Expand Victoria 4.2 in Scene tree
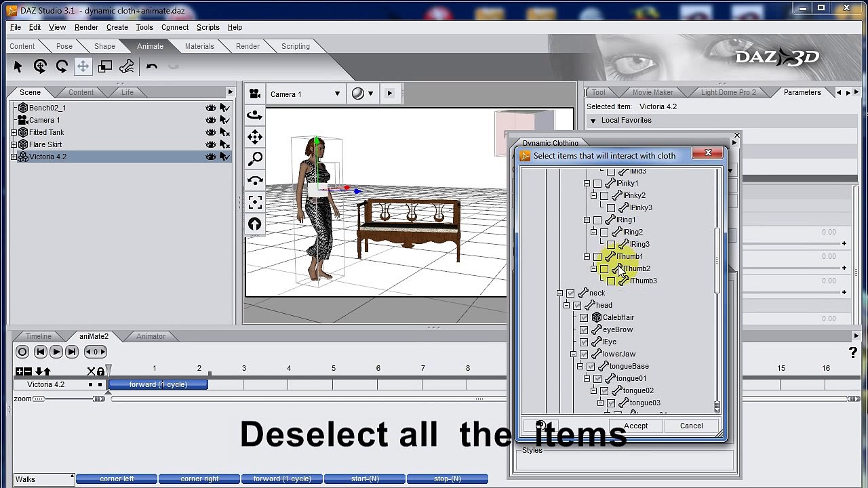This screenshot has height=488, width=868. 14,157
